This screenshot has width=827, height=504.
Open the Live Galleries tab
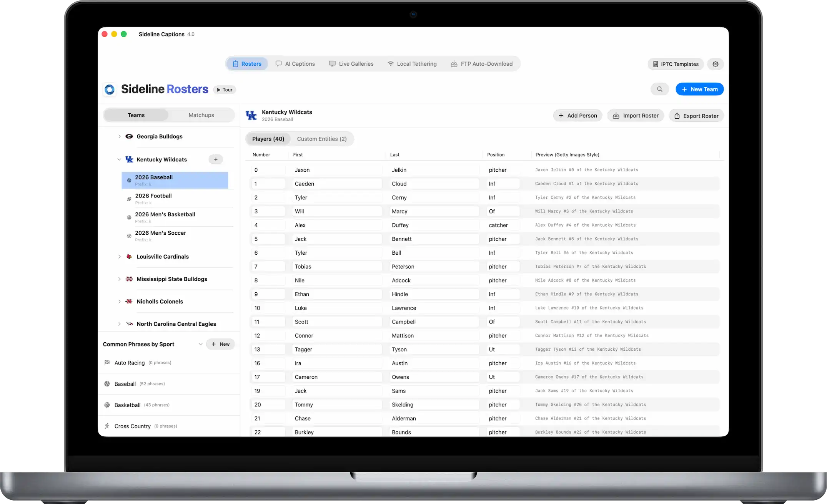[351, 64]
